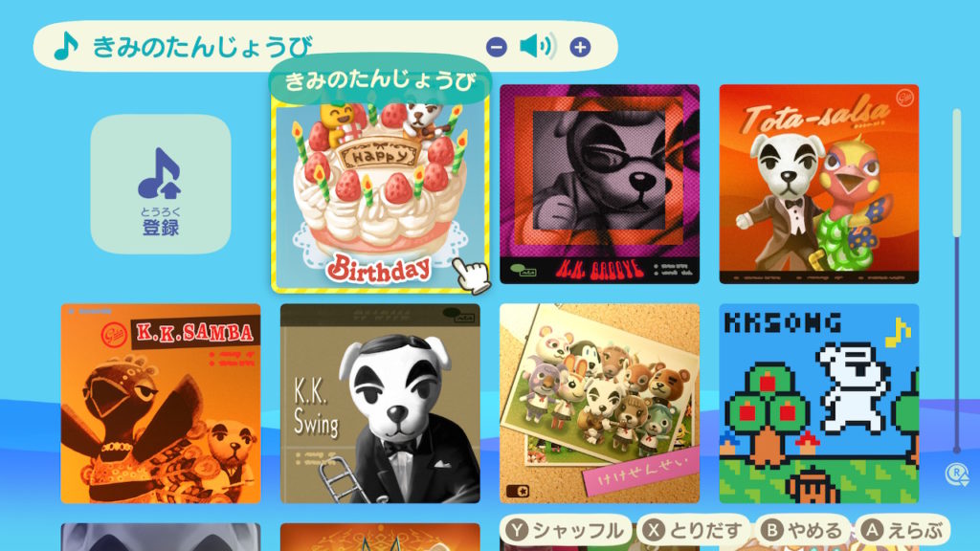Pick the pixel-art KKSONG album

[819, 404]
